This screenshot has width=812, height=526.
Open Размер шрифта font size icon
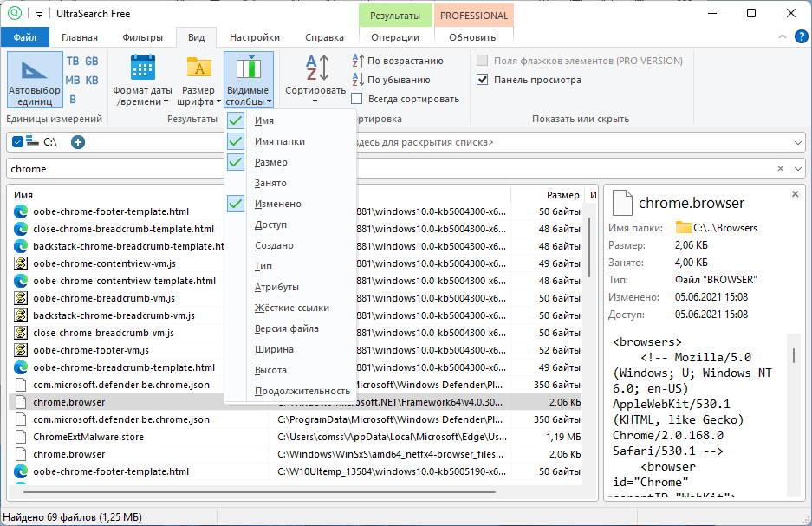pos(198,68)
